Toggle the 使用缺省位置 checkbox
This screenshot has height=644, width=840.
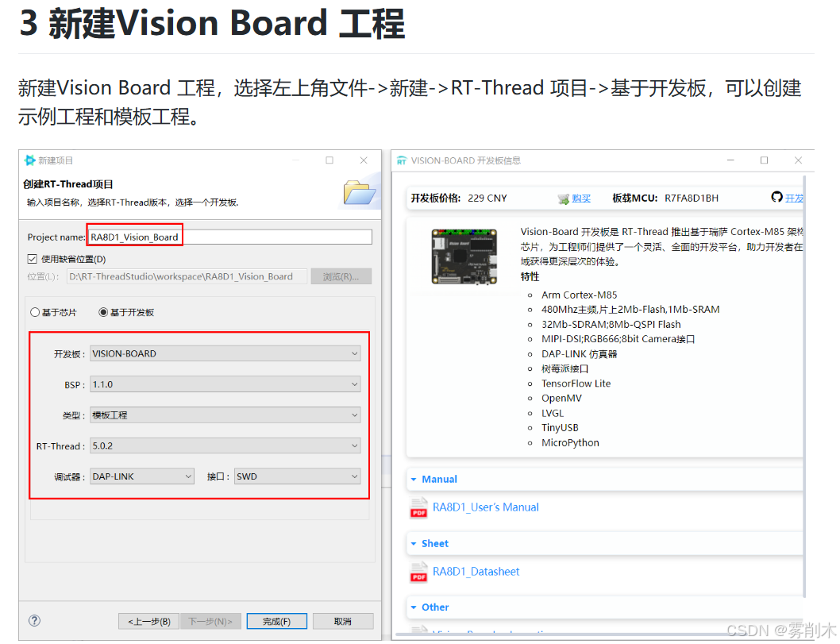32,259
